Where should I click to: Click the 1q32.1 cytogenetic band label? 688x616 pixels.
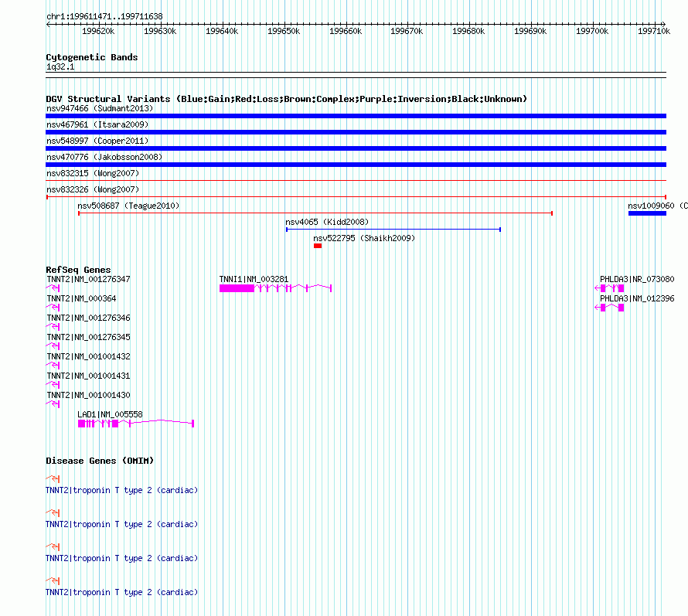[x=60, y=66]
